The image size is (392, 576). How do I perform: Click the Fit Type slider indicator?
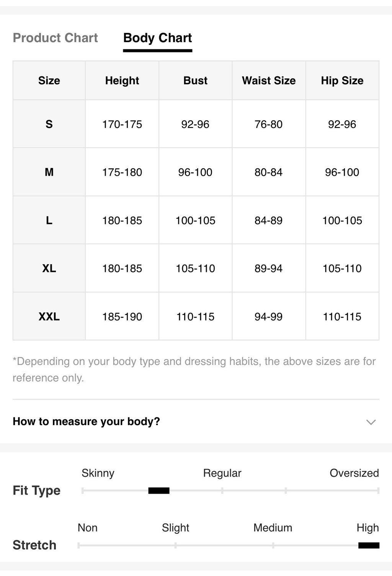pyautogui.click(x=159, y=491)
